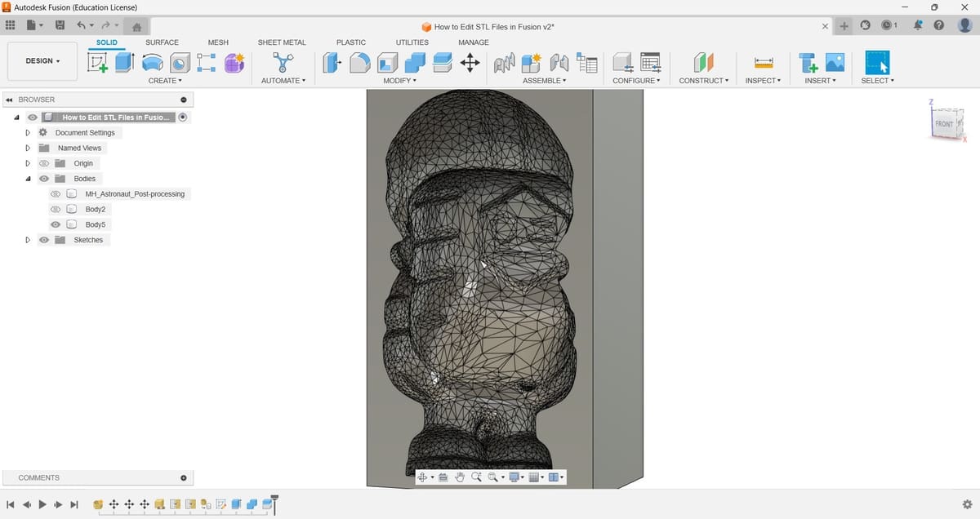Image resolution: width=980 pixels, height=519 pixels.
Task: Go to the Home tab icon
Action: coord(136,27)
